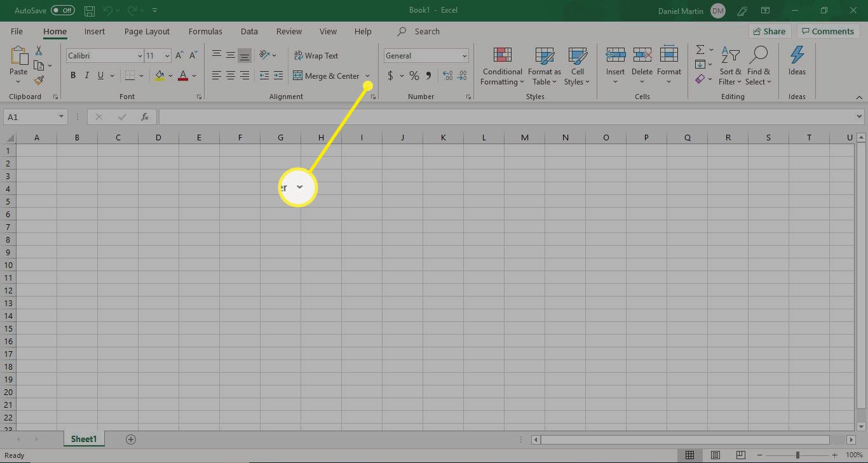Click the Borders icon
The height and width of the screenshot is (463, 868).
click(x=130, y=76)
